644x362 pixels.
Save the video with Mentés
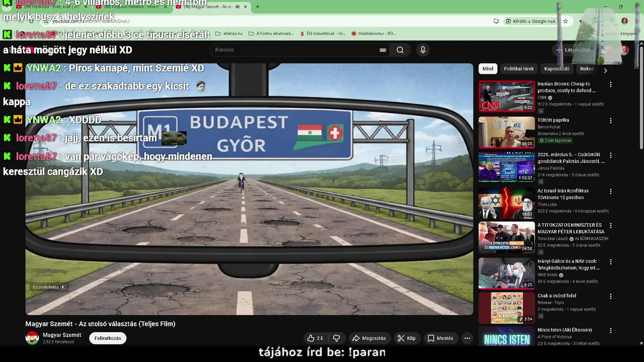440,338
